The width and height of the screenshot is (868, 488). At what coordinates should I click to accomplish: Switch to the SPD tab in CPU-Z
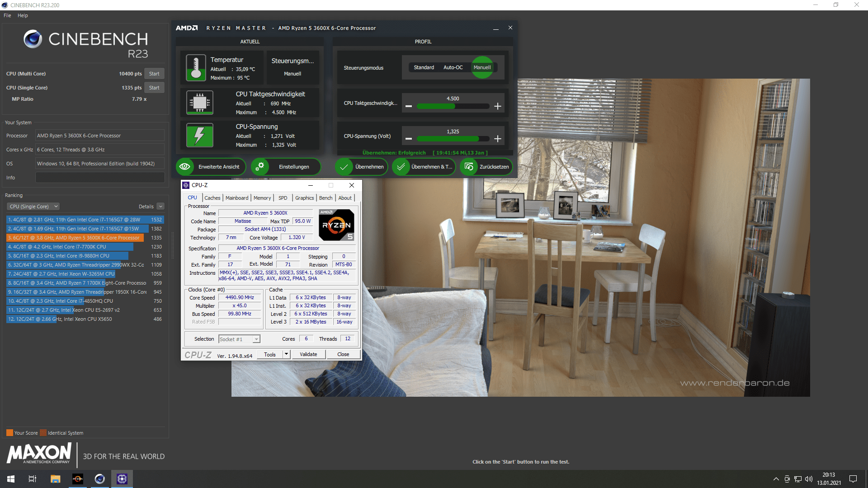[x=283, y=198]
